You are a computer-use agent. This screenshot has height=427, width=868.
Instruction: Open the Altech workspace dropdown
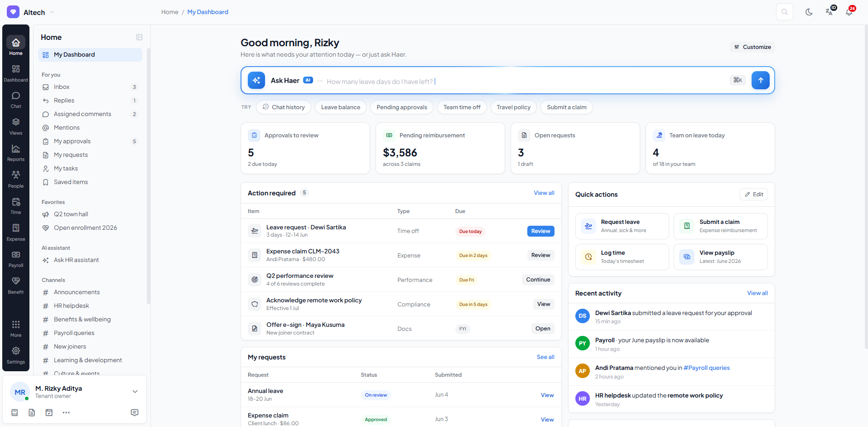click(x=52, y=12)
